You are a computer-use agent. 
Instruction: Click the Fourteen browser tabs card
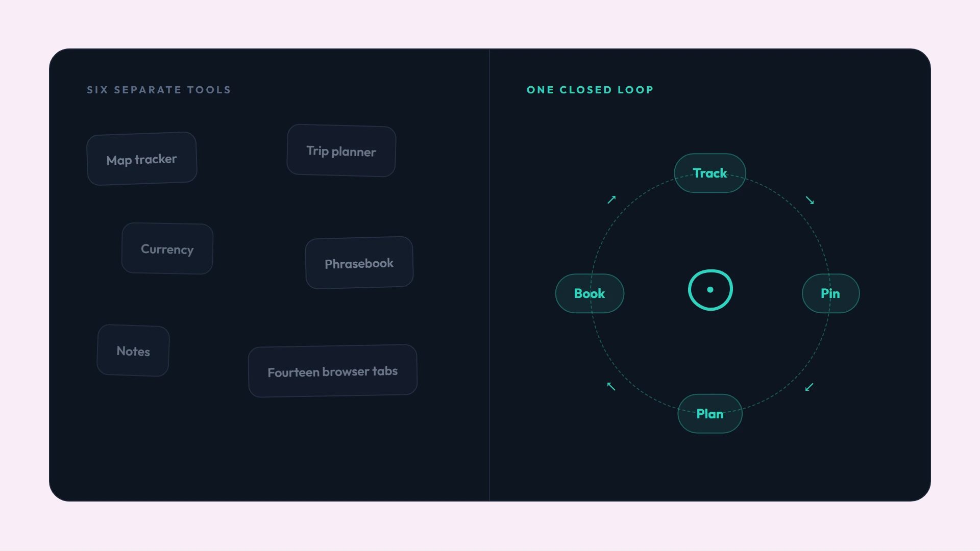pyautogui.click(x=333, y=371)
